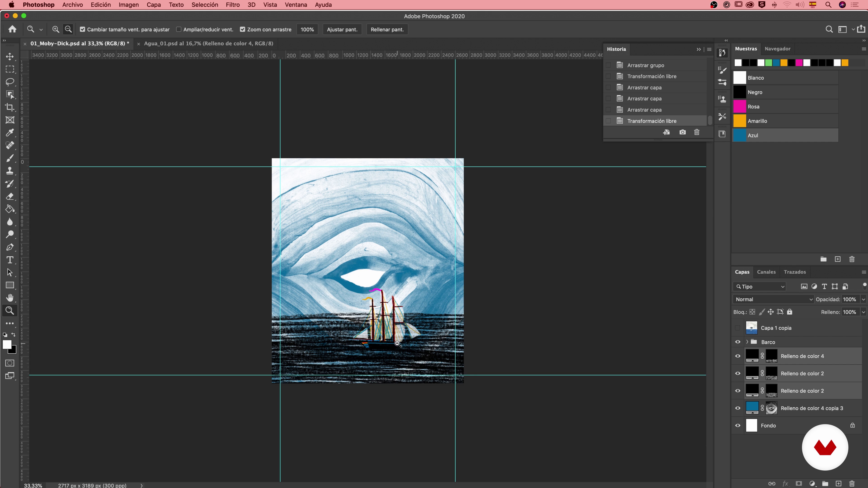
Task: Switch to the Canales tab
Action: tap(766, 272)
